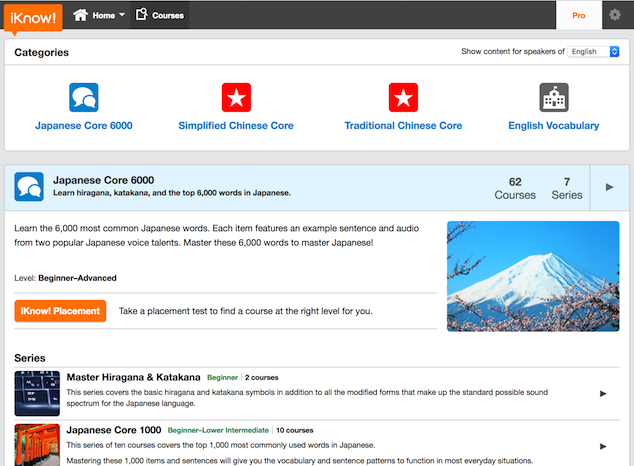Screen dimensions: 634x466
Task: Click the speech bubble icon in Japanese Core 6000 header
Action: point(29,187)
